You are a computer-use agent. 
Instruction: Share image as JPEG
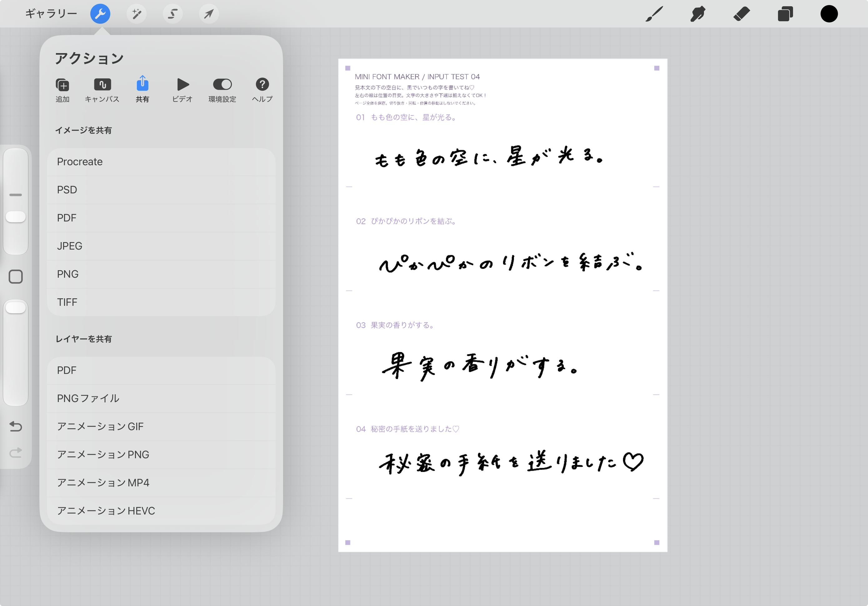[x=162, y=246]
